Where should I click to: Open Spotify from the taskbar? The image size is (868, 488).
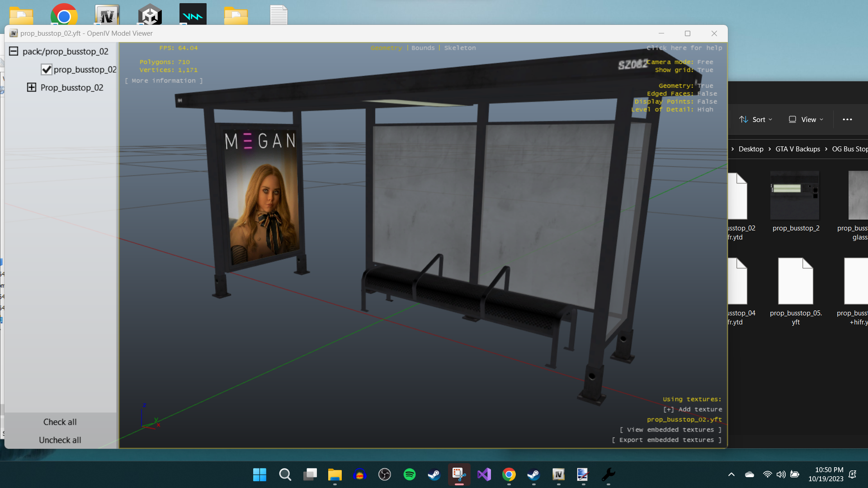[409, 474]
